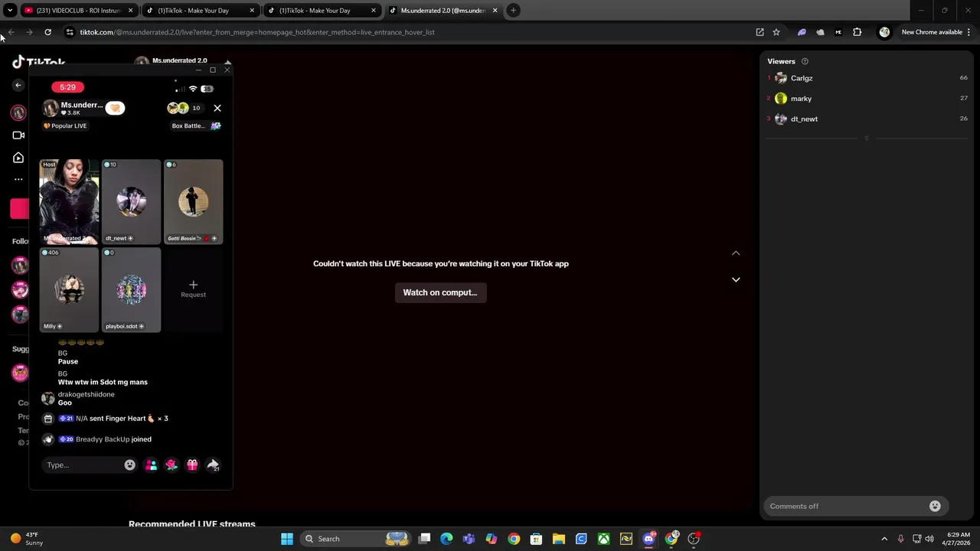Screen dimensions: 980x551
Task: Select the playboi.sdot guest tile
Action: click(x=131, y=289)
